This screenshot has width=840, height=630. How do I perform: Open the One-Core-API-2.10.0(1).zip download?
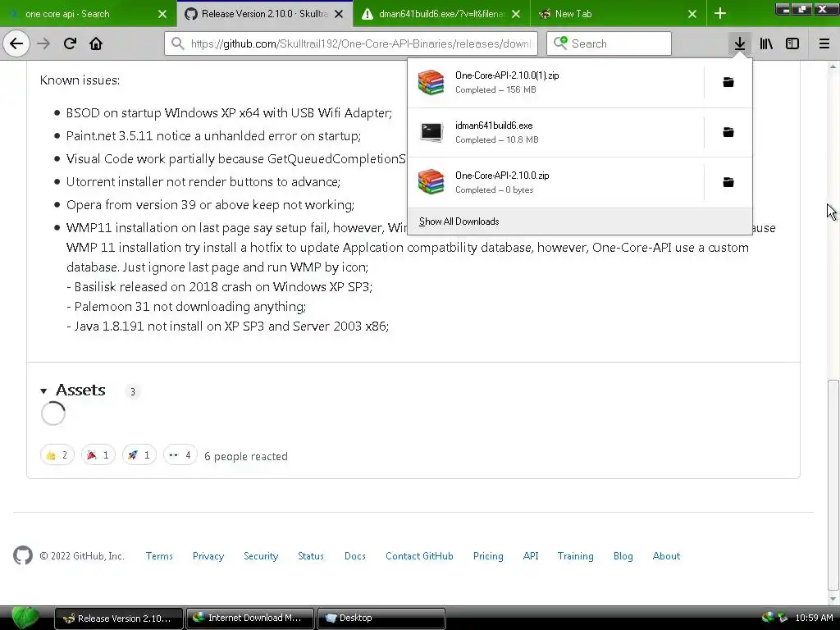pos(555,82)
